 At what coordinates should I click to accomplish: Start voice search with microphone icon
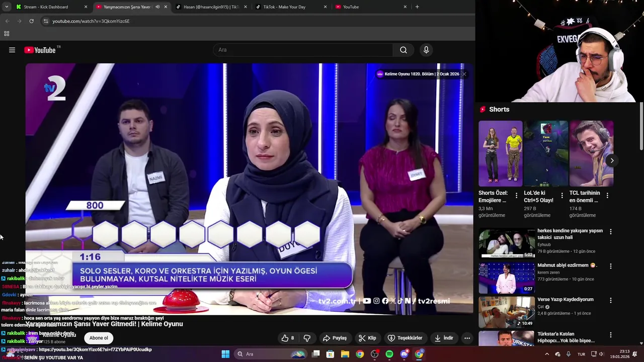pos(426,50)
